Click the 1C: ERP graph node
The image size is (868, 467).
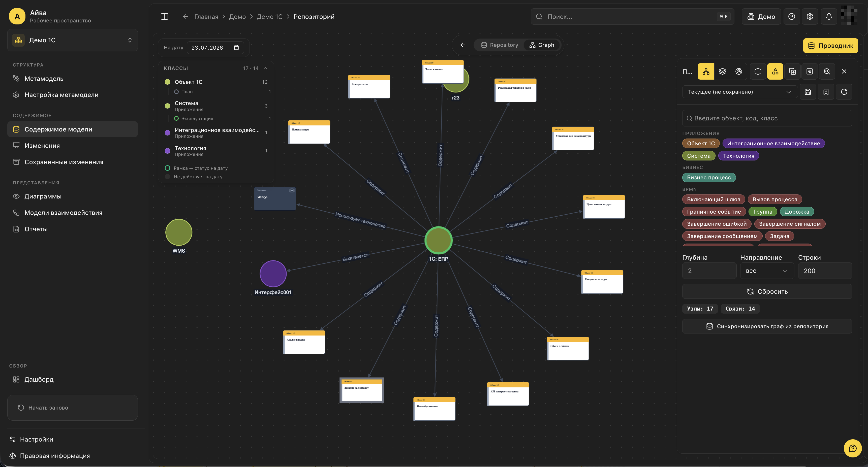pyautogui.click(x=438, y=240)
